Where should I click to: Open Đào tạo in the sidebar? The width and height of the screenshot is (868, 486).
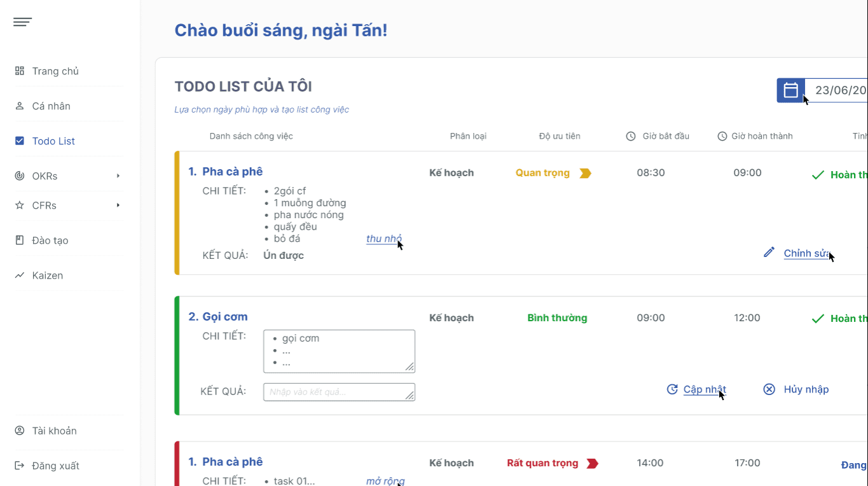(x=50, y=240)
